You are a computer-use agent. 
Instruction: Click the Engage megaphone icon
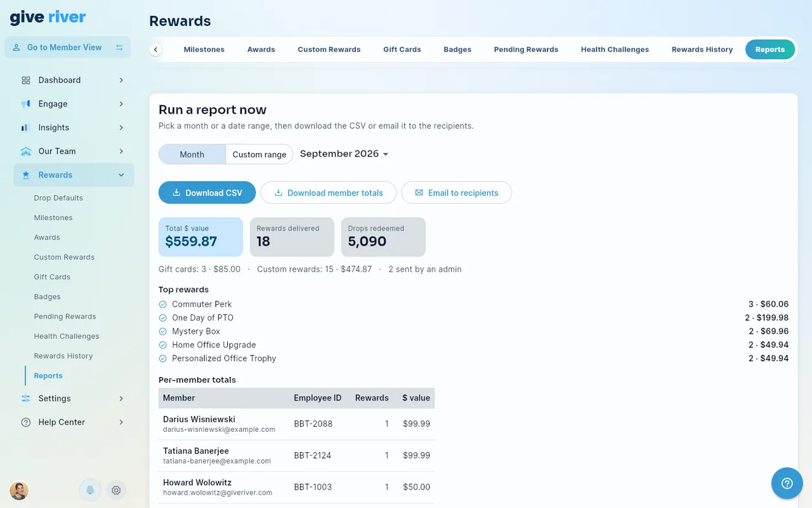click(x=26, y=104)
